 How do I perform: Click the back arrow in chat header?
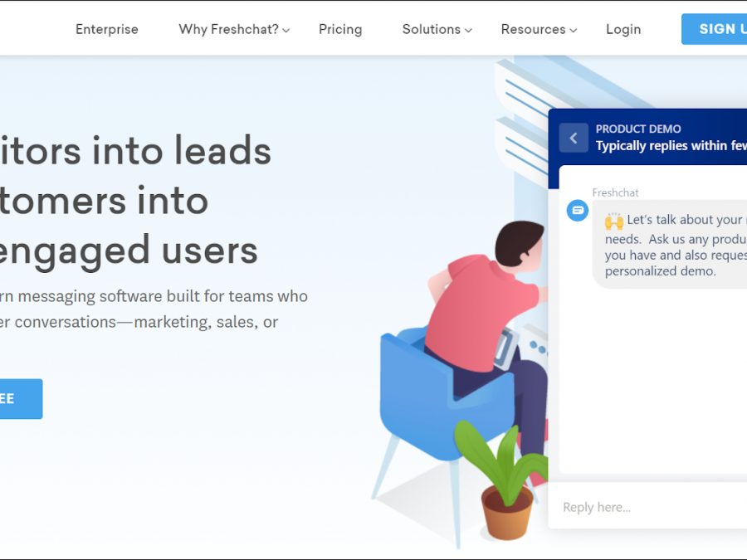[x=573, y=138]
